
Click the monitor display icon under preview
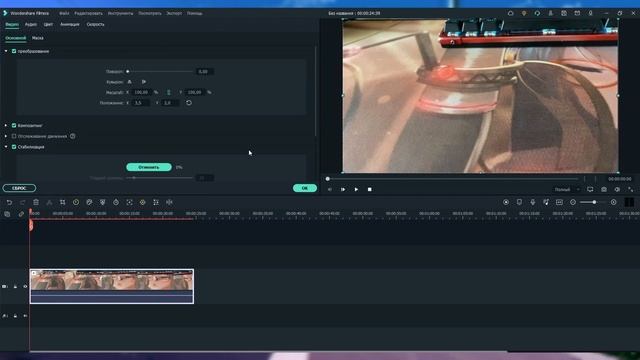(590, 189)
